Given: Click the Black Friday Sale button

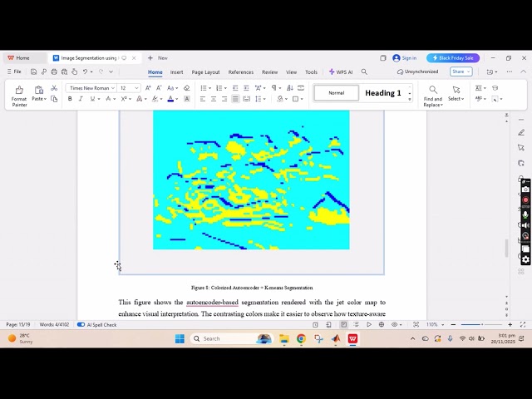Looking at the screenshot, I should point(453,58).
